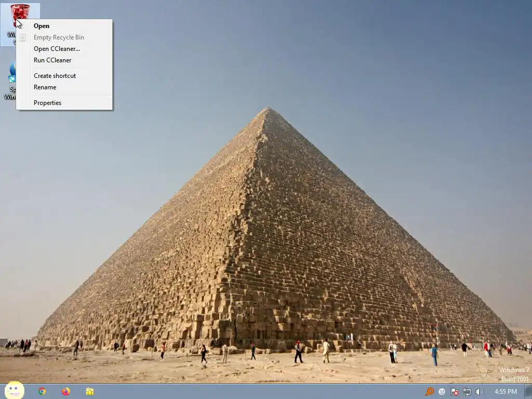Open the network connection tray icon
Image resolution: width=532 pixels, height=399 pixels.
coord(467,392)
